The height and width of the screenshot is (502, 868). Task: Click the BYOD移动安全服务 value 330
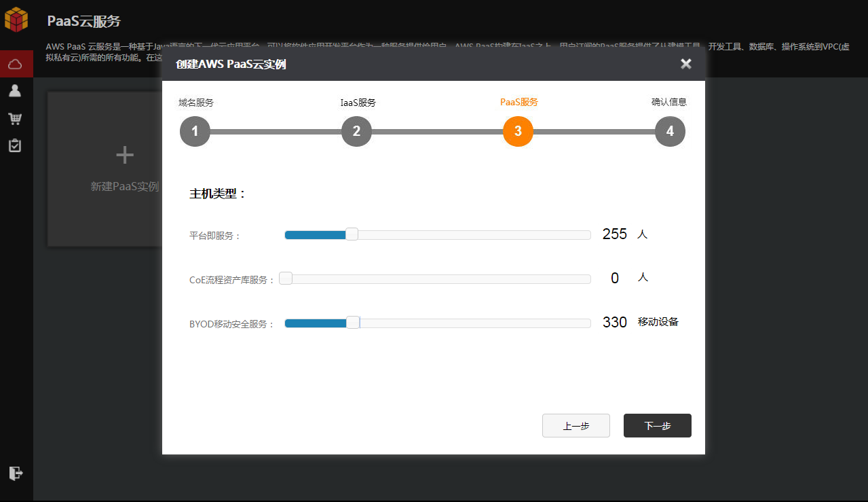pyautogui.click(x=615, y=322)
